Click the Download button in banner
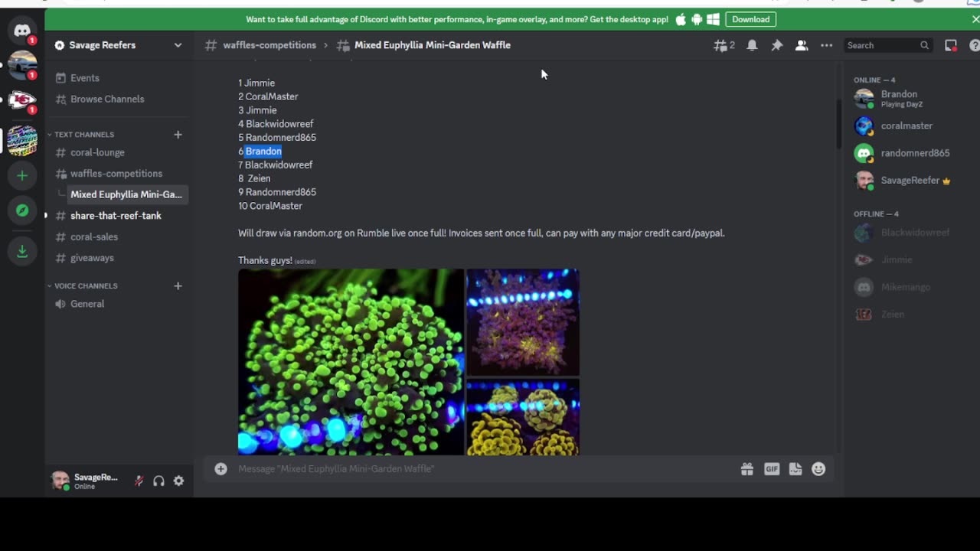Image resolution: width=980 pixels, height=551 pixels. (x=750, y=19)
